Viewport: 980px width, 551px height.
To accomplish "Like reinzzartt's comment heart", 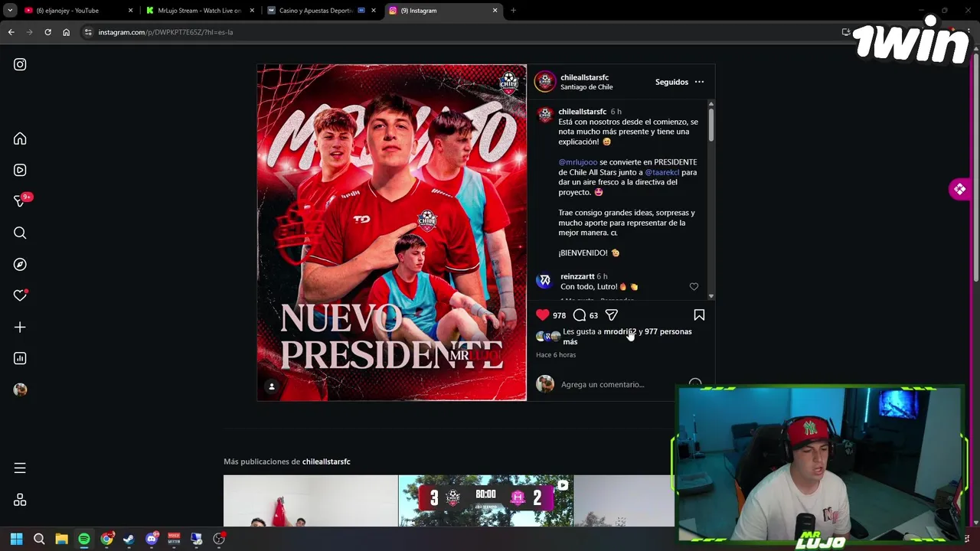I will (694, 286).
